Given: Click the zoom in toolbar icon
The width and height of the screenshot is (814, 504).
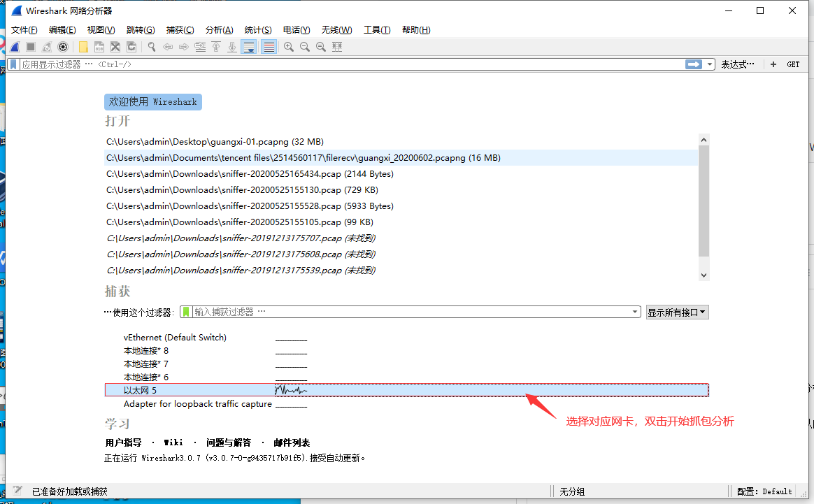Looking at the screenshot, I should pos(289,48).
